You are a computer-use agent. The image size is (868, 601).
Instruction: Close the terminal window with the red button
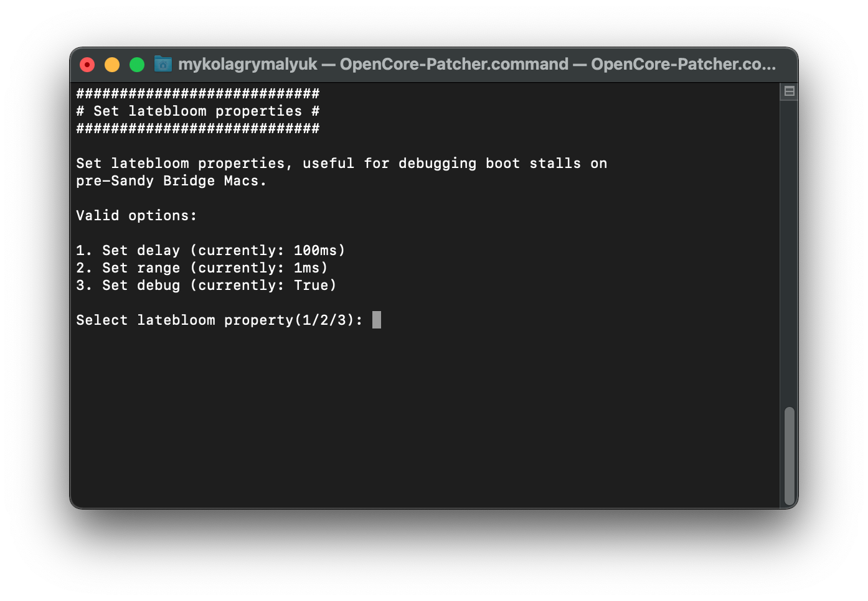click(87, 65)
